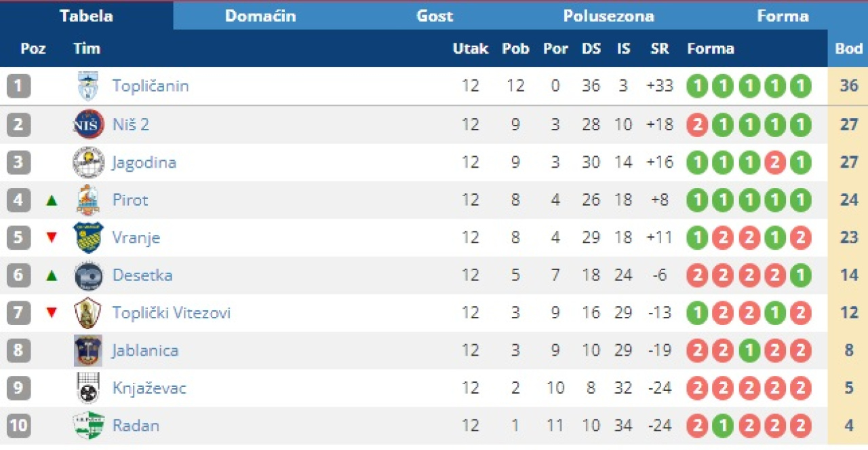Screen dimensions: 868x450
Task: Open the Gost standings tab
Action: (x=435, y=16)
